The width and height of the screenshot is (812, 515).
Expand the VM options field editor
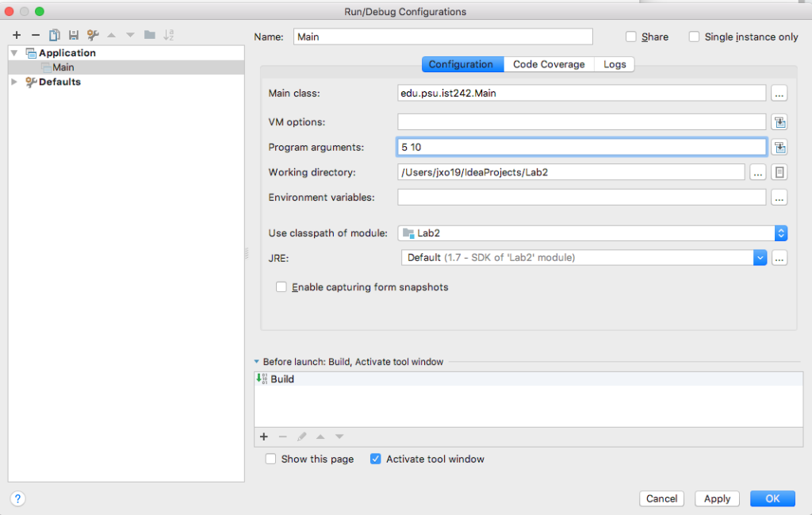[x=779, y=121]
